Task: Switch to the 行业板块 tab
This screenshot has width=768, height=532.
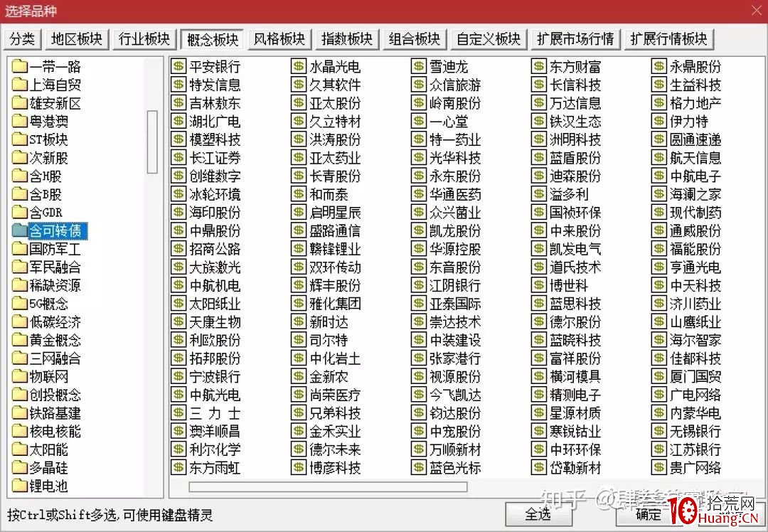Action: pyautogui.click(x=144, y=39)
